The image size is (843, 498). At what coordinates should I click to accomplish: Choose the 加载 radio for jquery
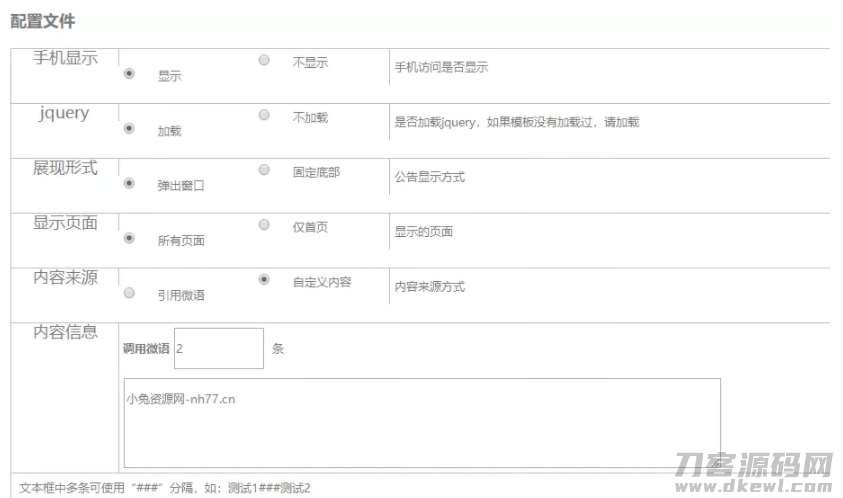click(129, 128)
